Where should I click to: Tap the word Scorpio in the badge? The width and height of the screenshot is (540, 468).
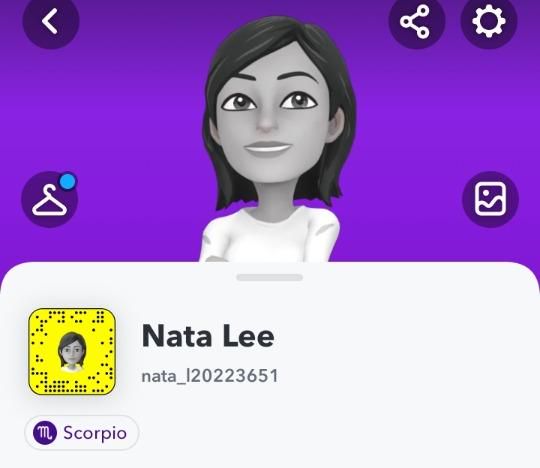pyautogui.click(x=95, y=433)
